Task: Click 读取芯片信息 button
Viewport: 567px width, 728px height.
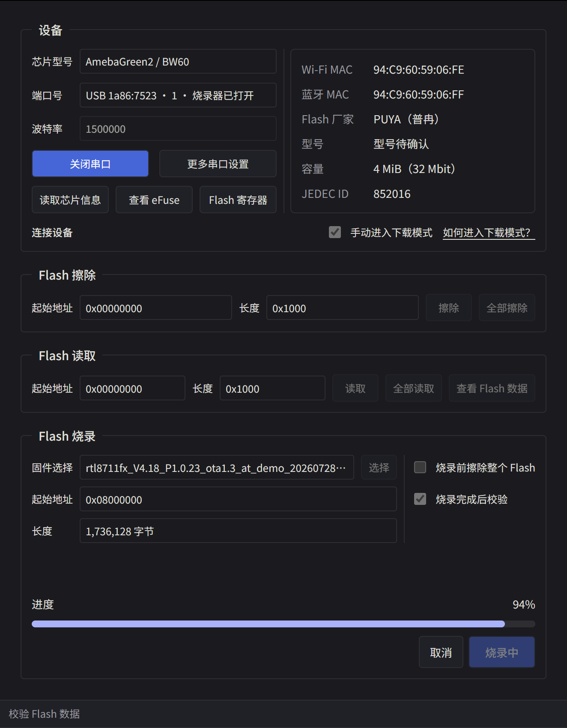Action: pos(70,200)
